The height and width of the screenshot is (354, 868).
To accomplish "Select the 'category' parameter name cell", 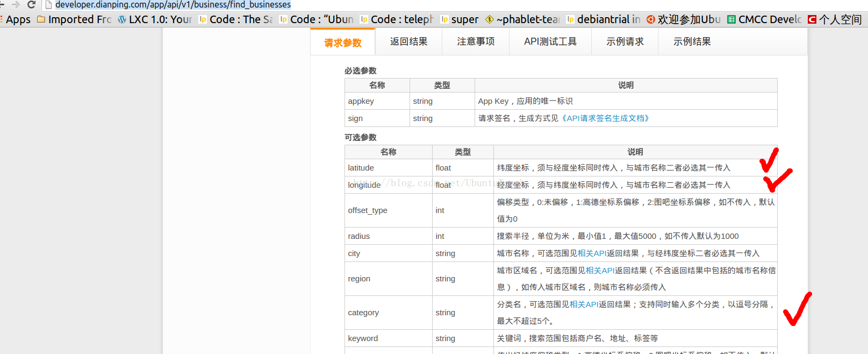I will tap(389, 313).
